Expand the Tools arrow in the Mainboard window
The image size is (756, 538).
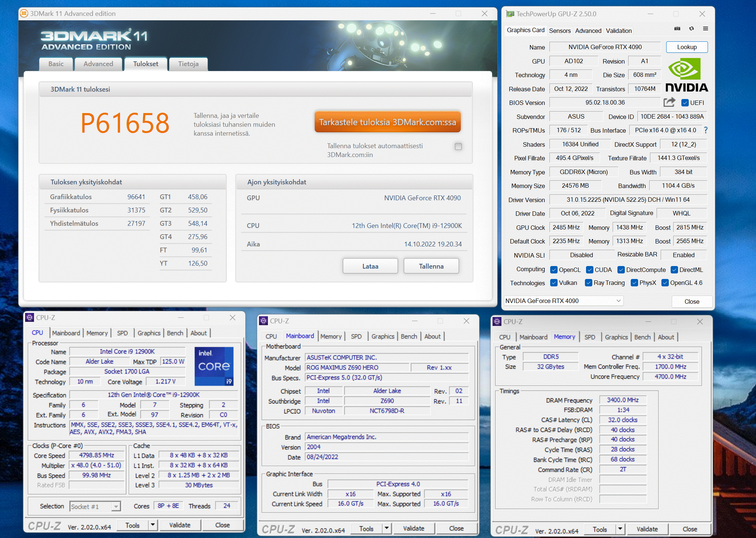click(386, 528)
